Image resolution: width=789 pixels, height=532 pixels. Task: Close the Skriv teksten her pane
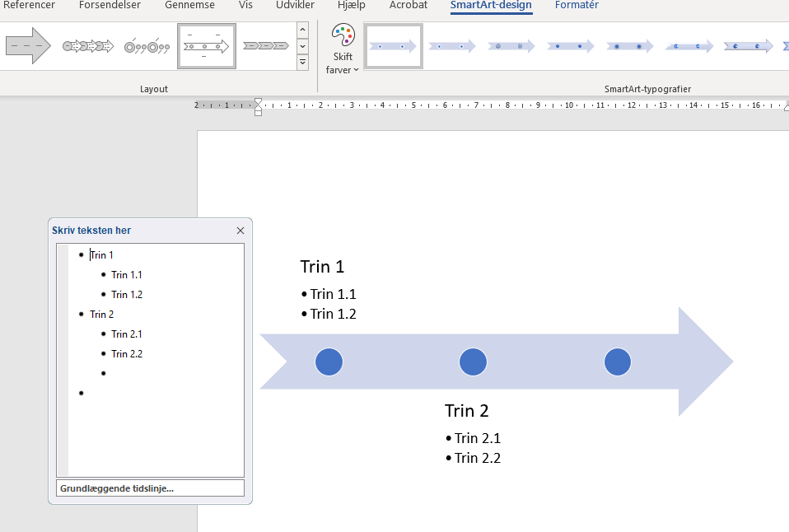pos(240,231)
